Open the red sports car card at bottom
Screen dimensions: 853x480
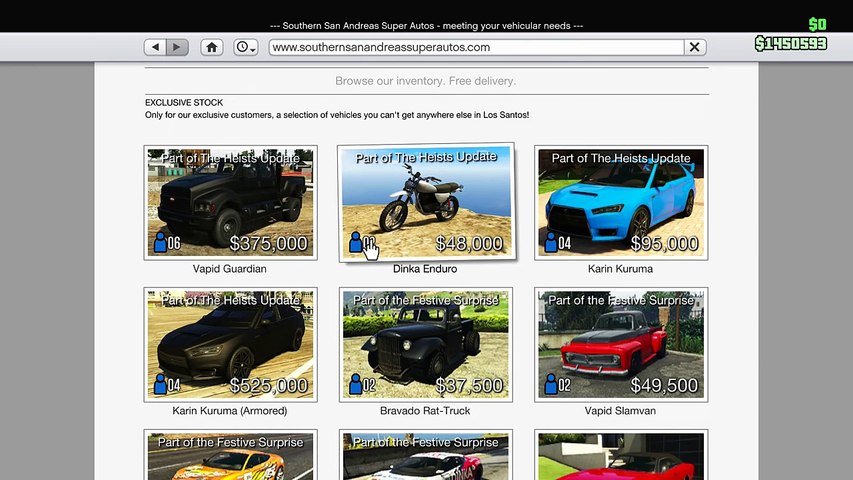[621, 455]
